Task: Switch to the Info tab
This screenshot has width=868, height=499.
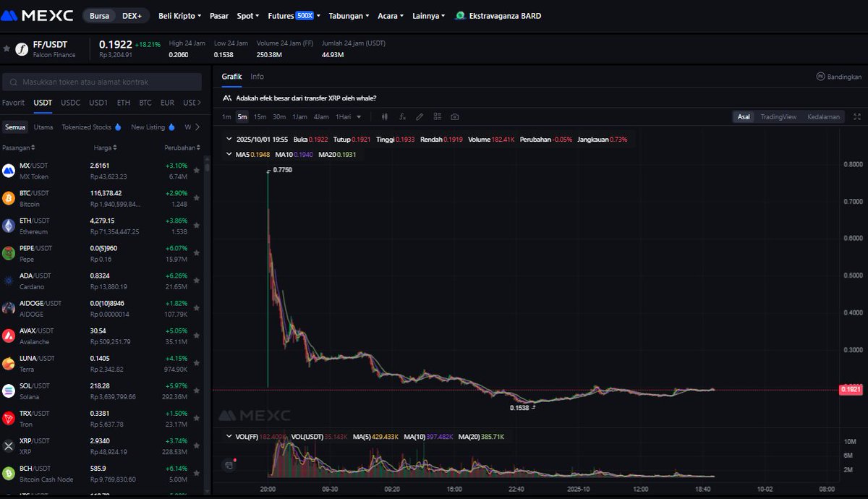Action: click(257, 76)
